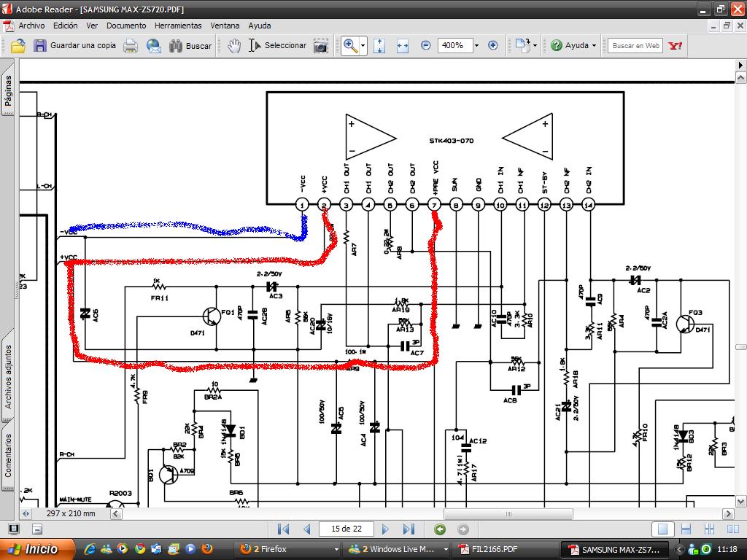Select the Zoom In magnifier tool
The height and width of the screenshot is (560, 747).
pos(350,46)
